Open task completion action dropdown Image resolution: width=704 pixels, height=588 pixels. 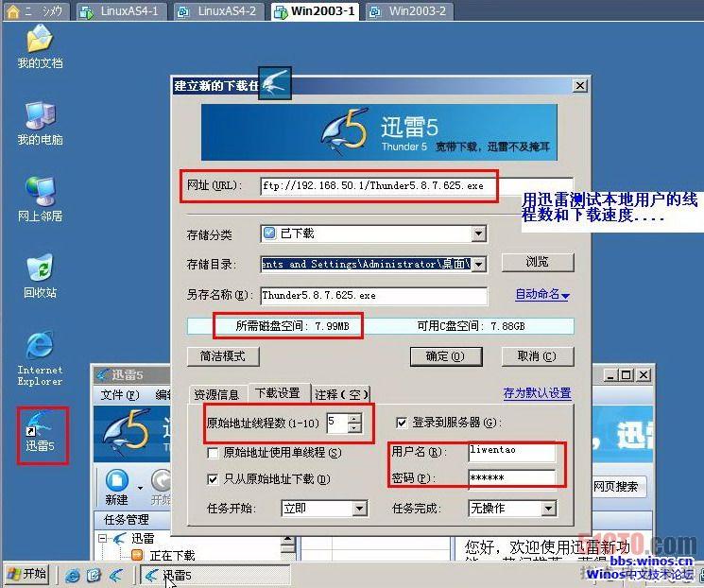coord(548,509)
